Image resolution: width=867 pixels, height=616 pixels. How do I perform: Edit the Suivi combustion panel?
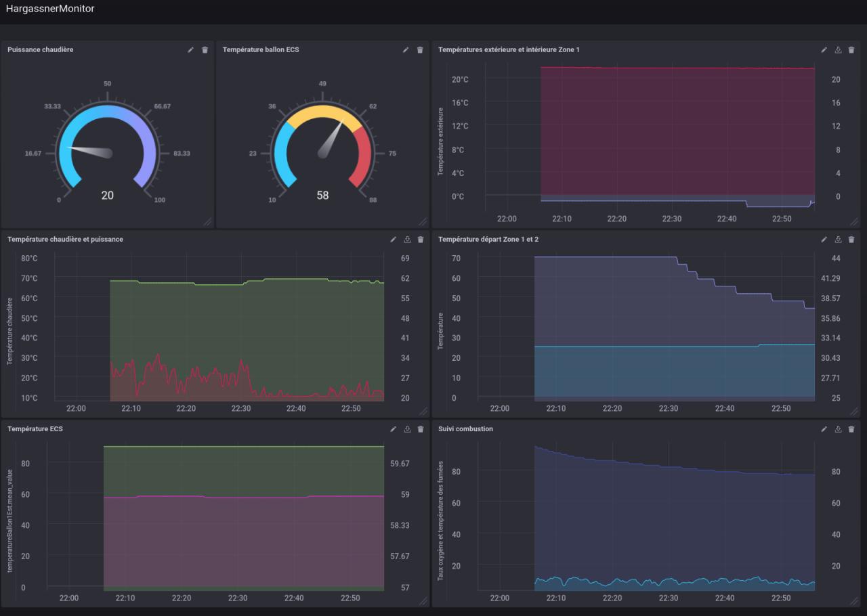coord(824,428)
